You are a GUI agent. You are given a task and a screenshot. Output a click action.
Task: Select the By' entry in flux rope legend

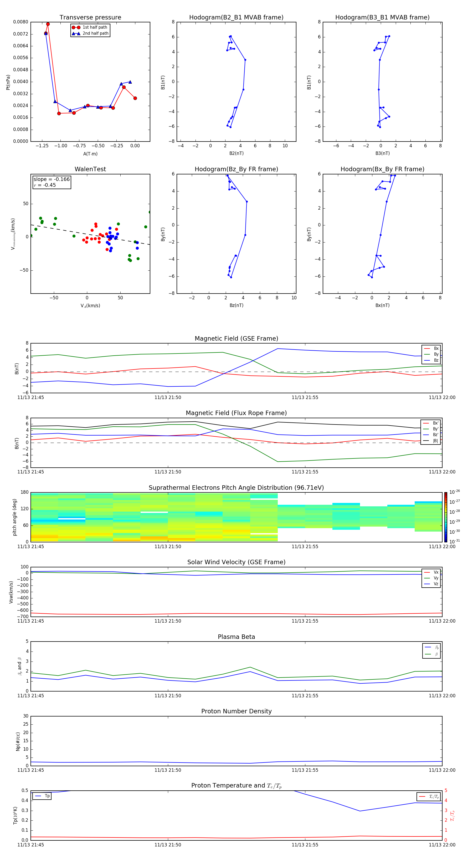[x=431, y=429]
